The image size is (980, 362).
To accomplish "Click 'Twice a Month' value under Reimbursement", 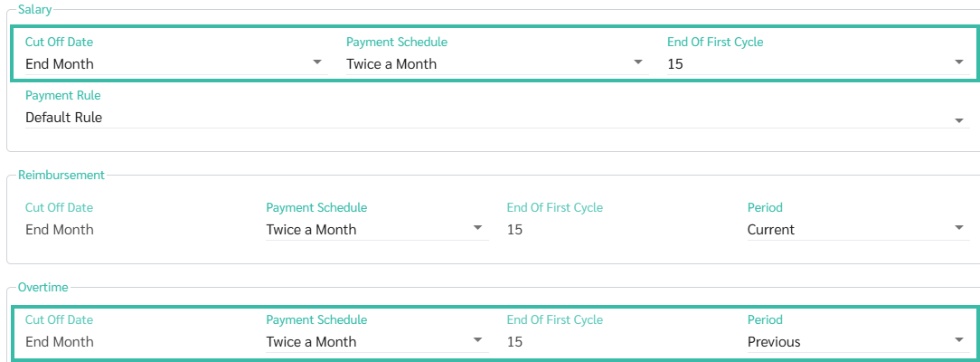I will coord(311,230).
